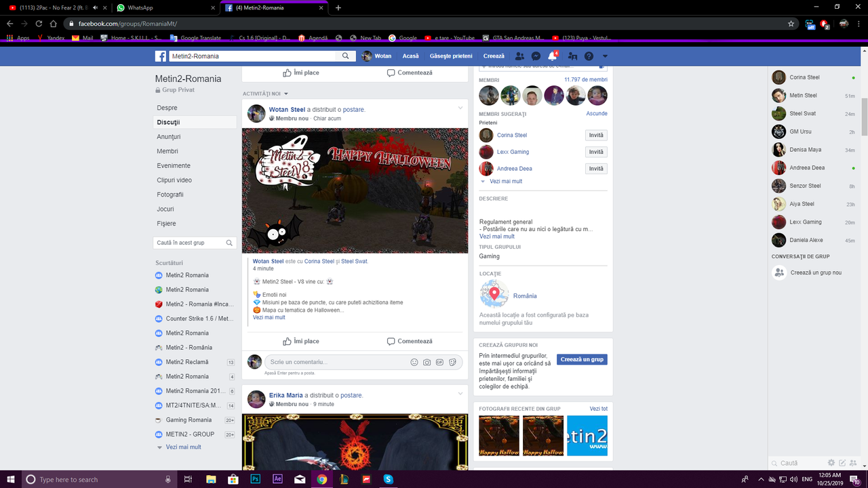Screen dimensions: 868x488
Task: Open the sticker picker in the comment box
Action: coord(452,362)
